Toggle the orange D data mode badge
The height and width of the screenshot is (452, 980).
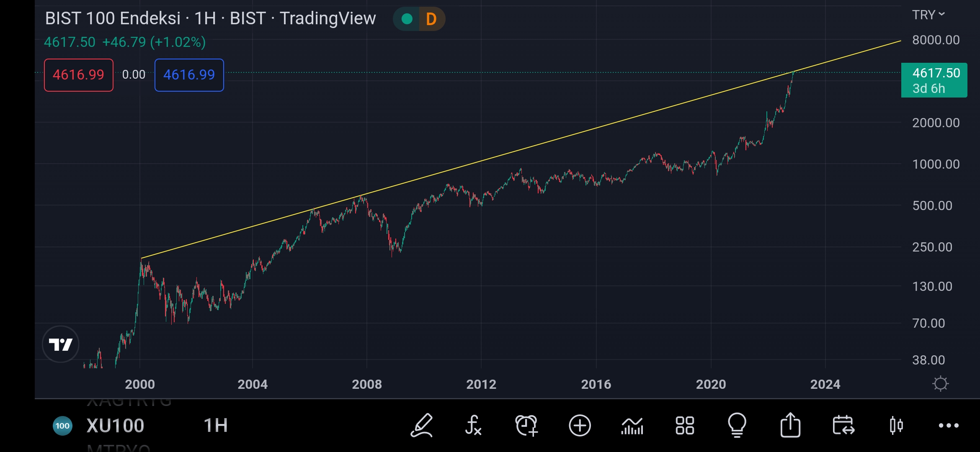point(431,19)
